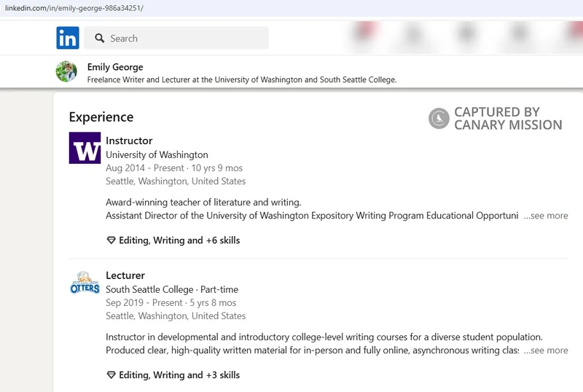Click the Lecturer job title
The image size is (583, 392).
click(x=125, y=275)
